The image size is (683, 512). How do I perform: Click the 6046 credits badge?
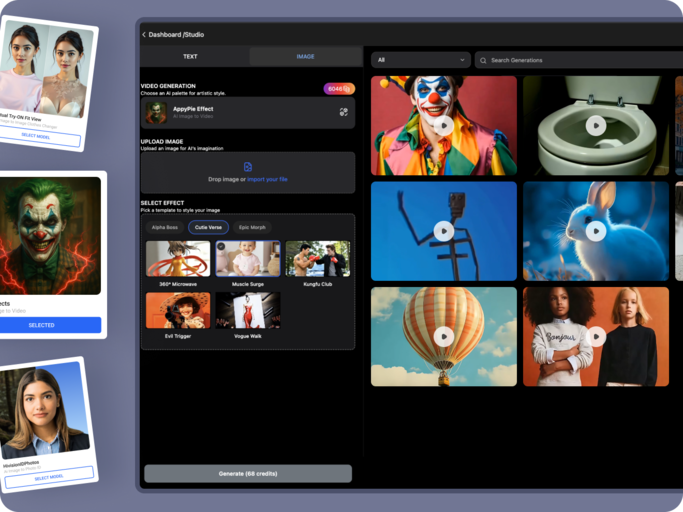338,89
